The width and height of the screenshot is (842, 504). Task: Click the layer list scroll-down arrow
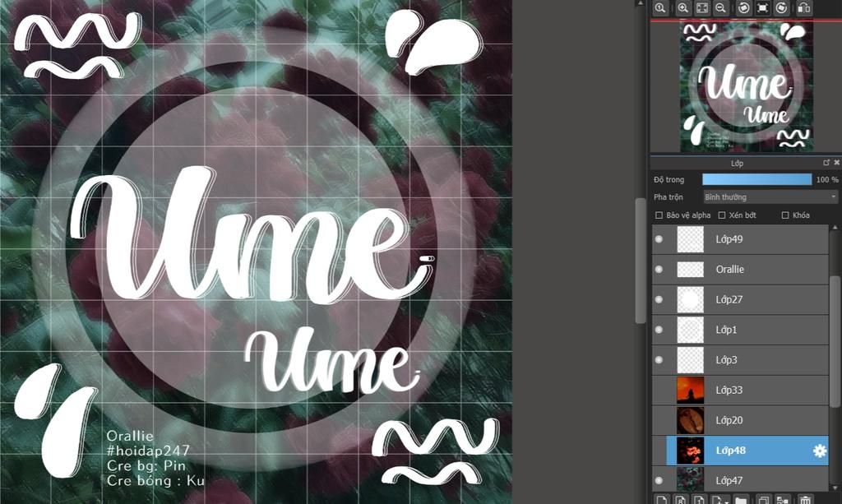835,488
